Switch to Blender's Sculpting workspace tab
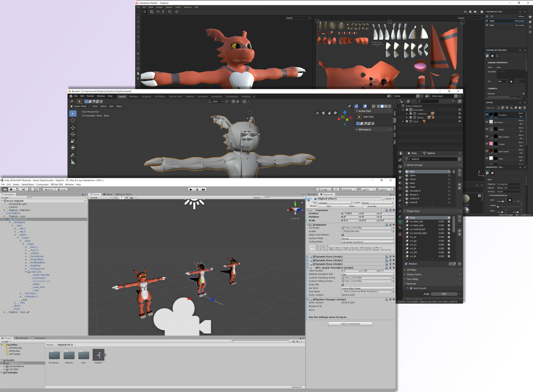This screenshot has width=533, height=392. [x=146, y=96]
